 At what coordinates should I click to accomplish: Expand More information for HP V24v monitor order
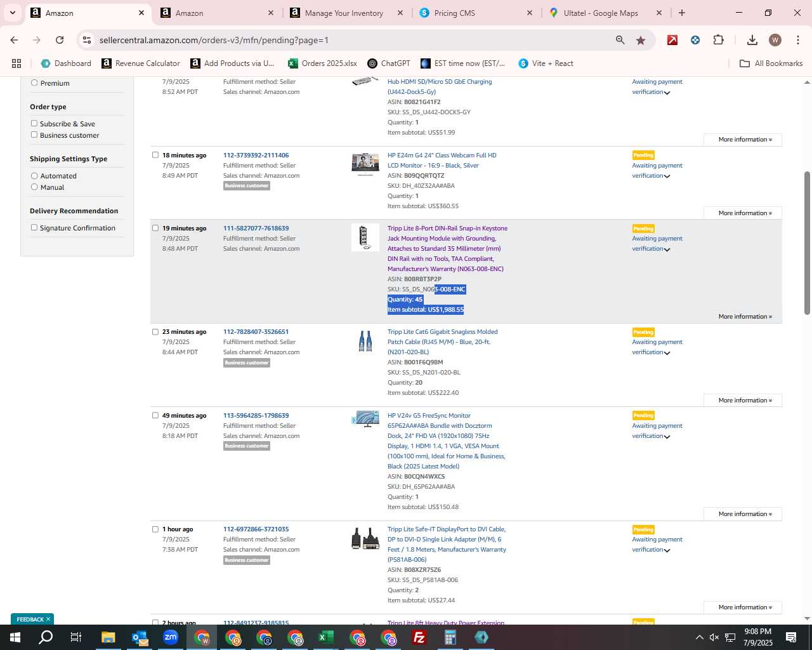743,514
